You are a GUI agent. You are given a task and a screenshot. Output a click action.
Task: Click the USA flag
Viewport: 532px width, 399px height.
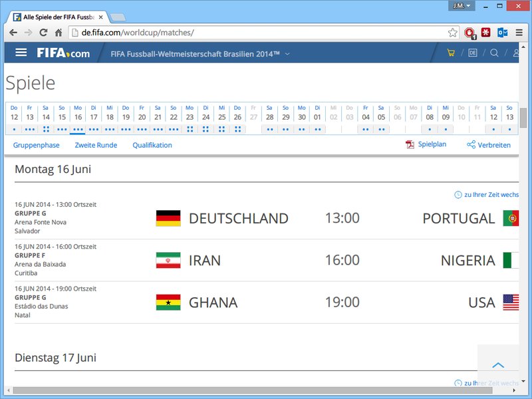coord(511,303)
